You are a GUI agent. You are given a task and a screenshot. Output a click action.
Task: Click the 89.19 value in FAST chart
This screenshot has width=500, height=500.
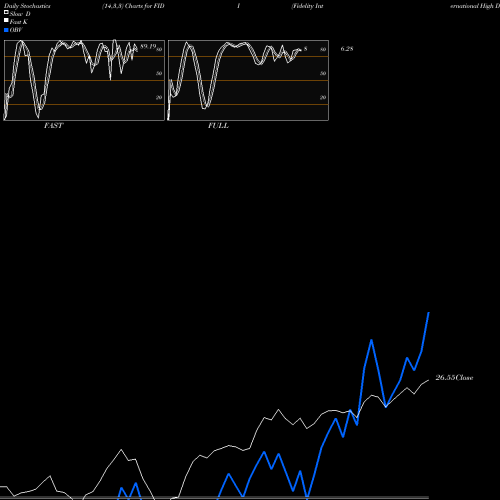click(x=148, y=46)
